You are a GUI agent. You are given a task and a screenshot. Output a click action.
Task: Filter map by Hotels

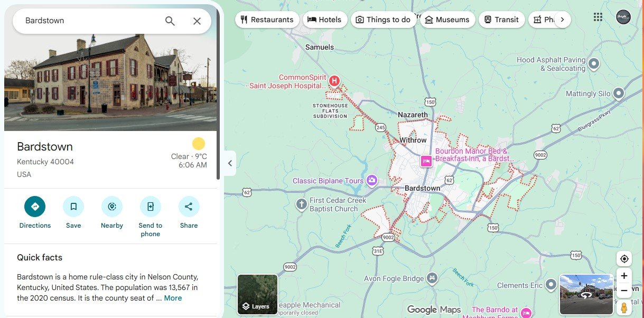pos(325,20)
